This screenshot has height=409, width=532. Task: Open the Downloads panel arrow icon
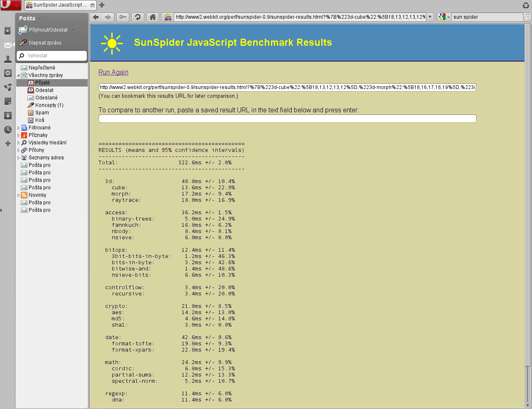click(x=7, y=116)
